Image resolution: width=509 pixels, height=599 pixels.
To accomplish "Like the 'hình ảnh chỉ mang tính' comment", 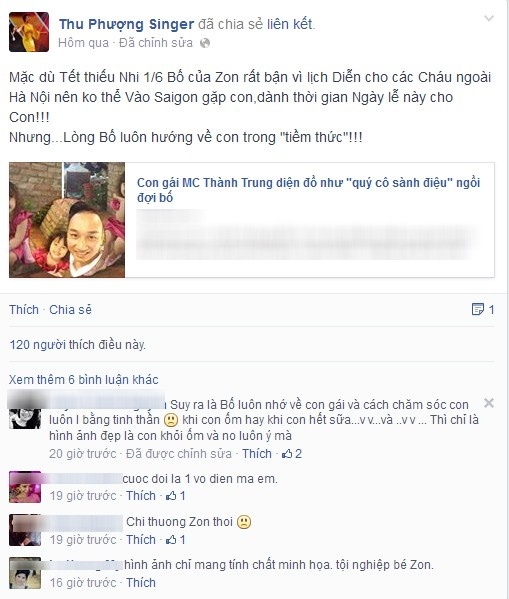I will [x=141, y=583].
